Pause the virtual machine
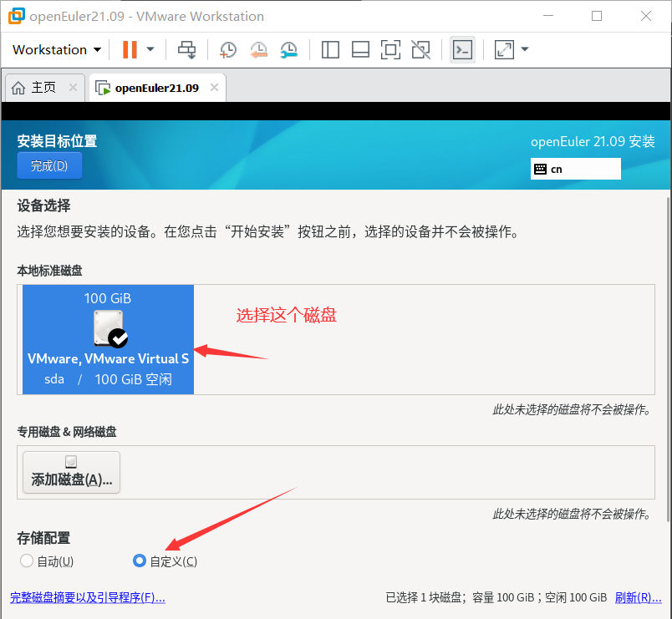The height and width of the screenshot is (619, 672). (x=130, y=49)
